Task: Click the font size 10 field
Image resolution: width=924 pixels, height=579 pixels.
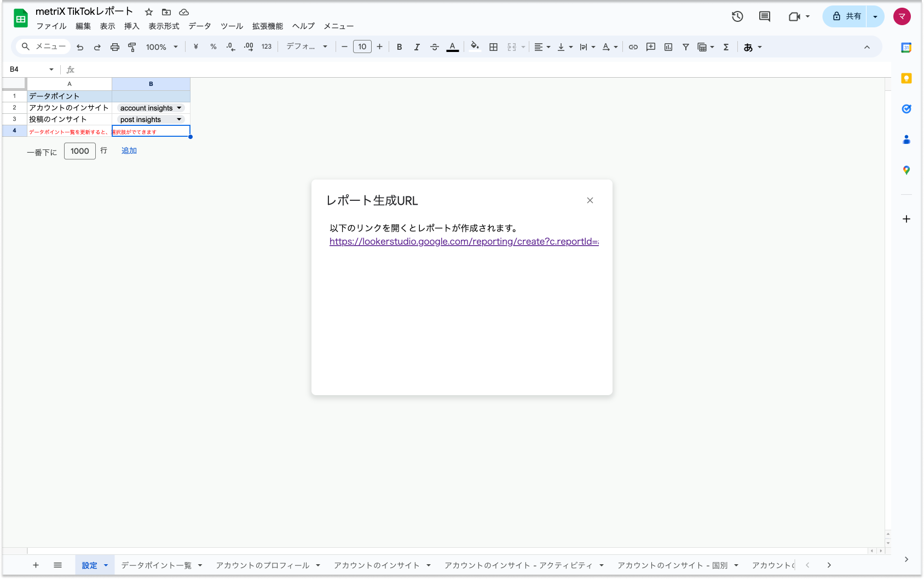Action: [362, 47]
